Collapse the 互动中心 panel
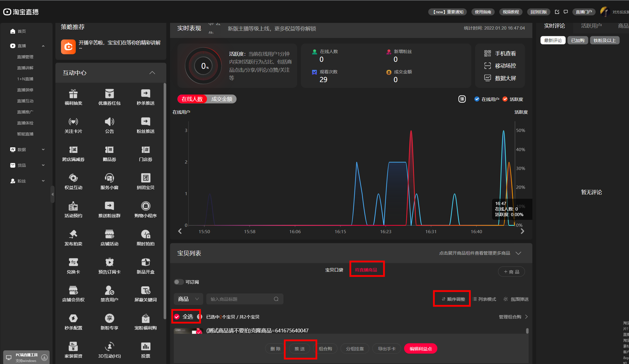The image size is (629, 364). click(x=152, y=73)
